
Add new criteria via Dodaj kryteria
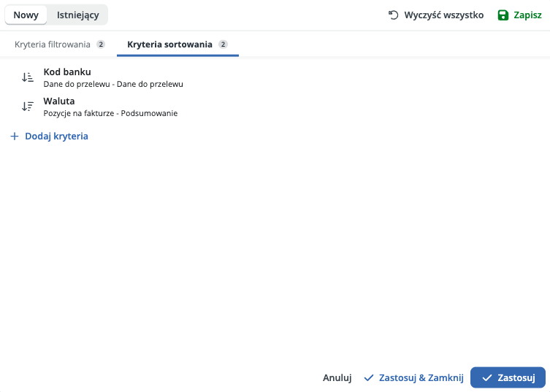50,136
